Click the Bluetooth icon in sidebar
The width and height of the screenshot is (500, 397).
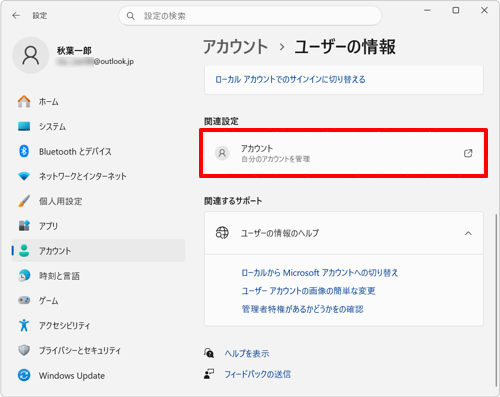[x=24, y=151]
